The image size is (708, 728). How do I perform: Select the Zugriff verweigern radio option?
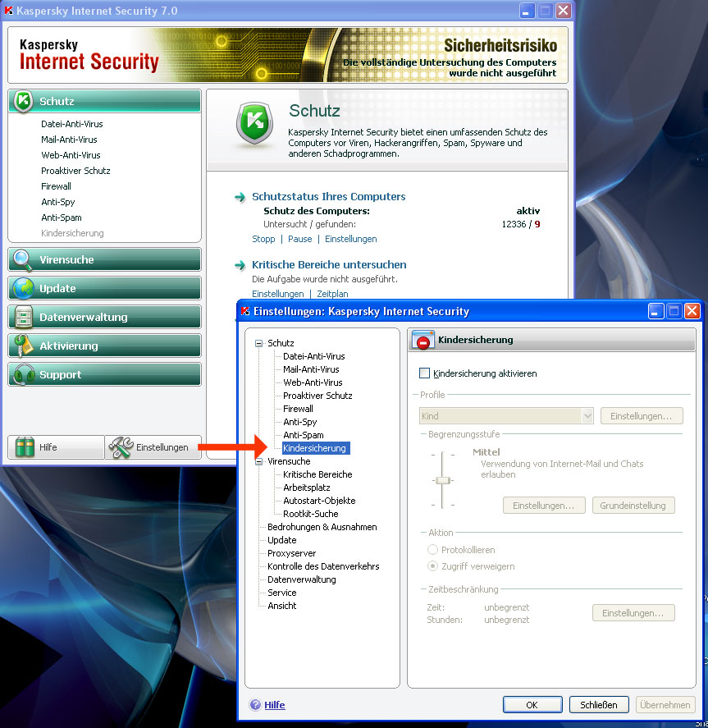pyautogui.click(x=432, y=566)
